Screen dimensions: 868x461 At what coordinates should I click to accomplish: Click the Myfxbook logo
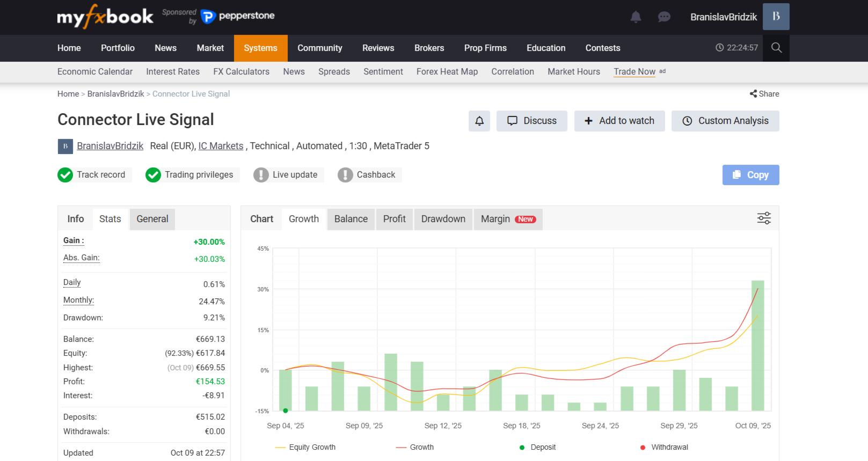(105, 17)
